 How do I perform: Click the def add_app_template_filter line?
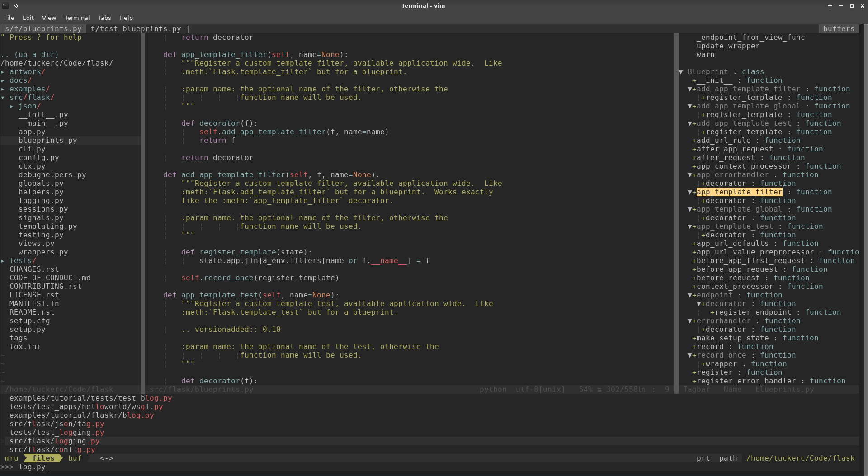point(271,175)
